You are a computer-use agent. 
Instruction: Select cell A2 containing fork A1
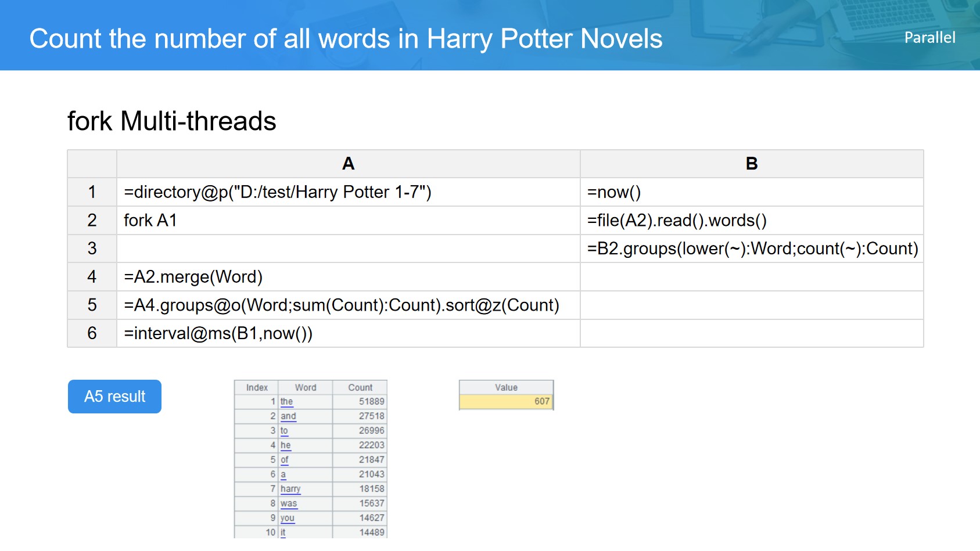[348, 221]
